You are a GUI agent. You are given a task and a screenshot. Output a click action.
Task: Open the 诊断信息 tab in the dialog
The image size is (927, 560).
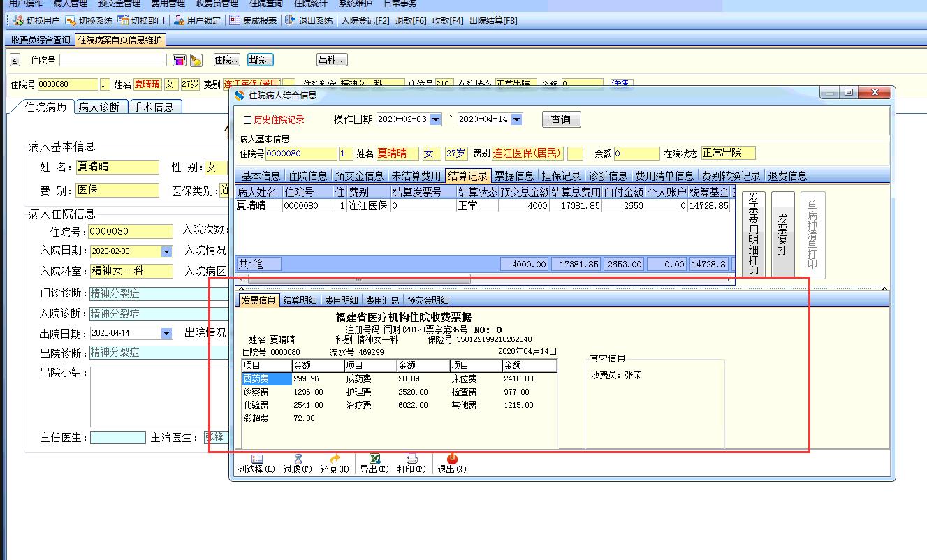(608, 176)
